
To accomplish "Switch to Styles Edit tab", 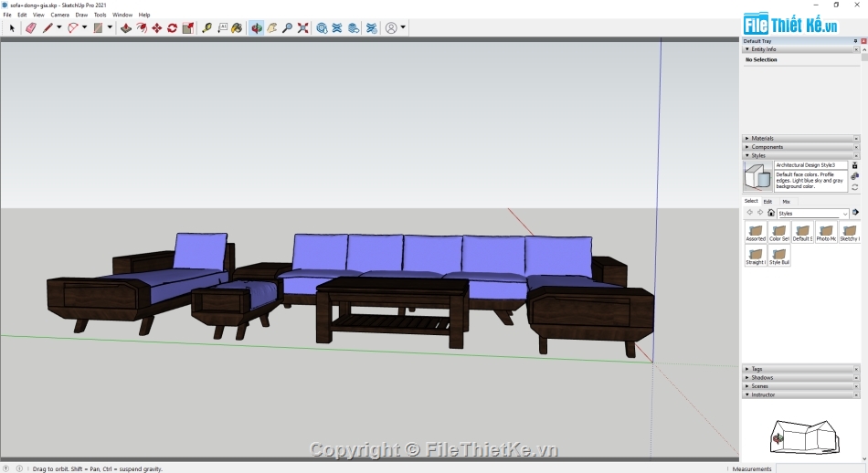I will [x=767, y=202].
